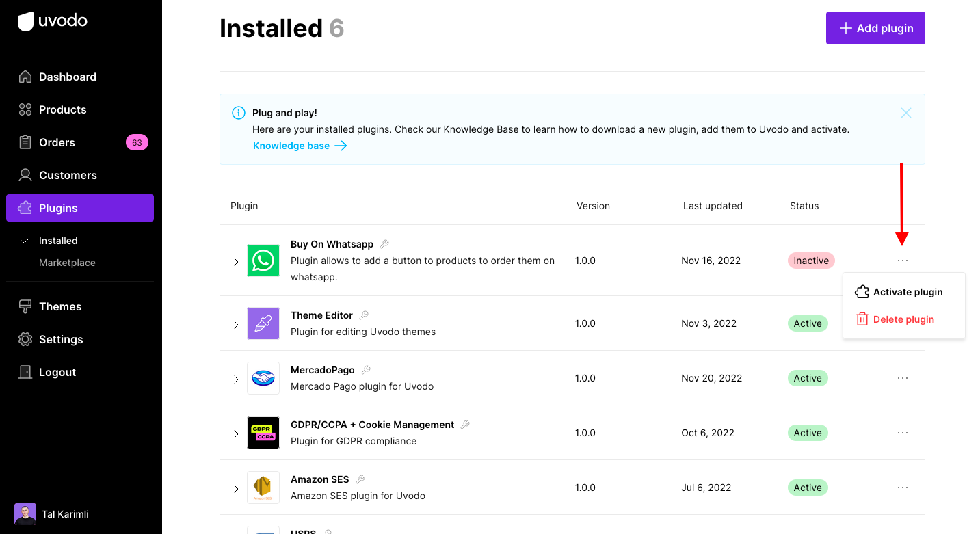Click the info icon in the banner

(x=239, y=113)
